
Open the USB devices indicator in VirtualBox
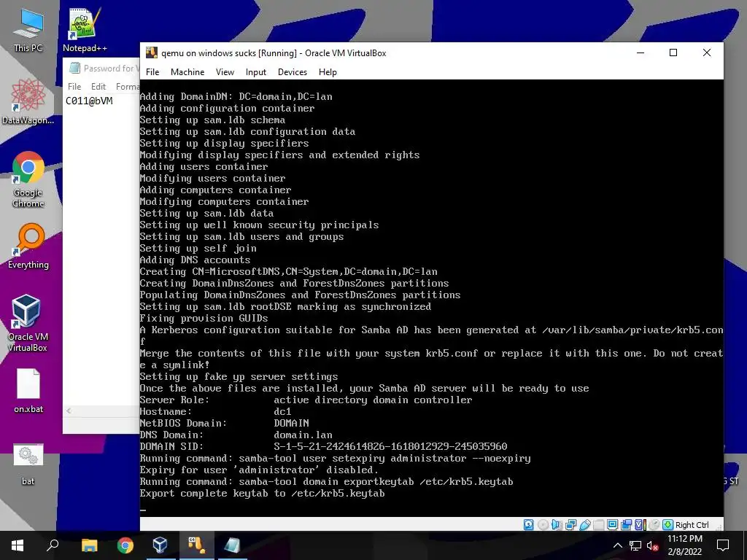(x=585, y=525)
